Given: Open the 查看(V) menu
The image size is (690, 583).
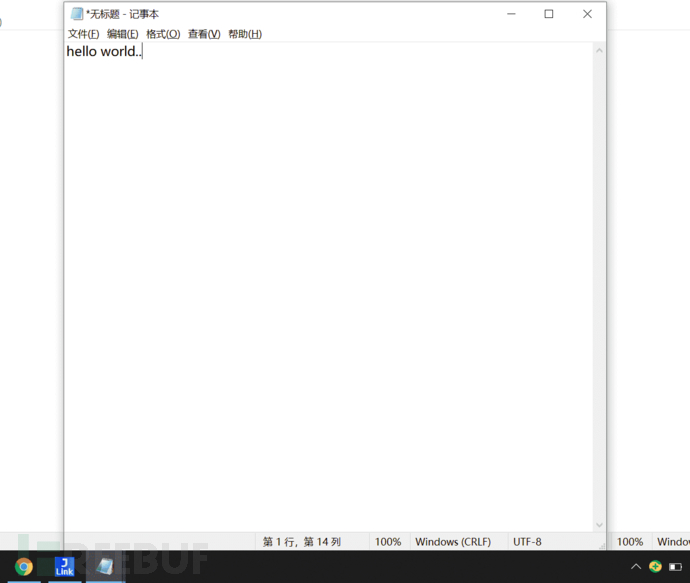Looking at the screenshot, I should [x=204, y=34].
